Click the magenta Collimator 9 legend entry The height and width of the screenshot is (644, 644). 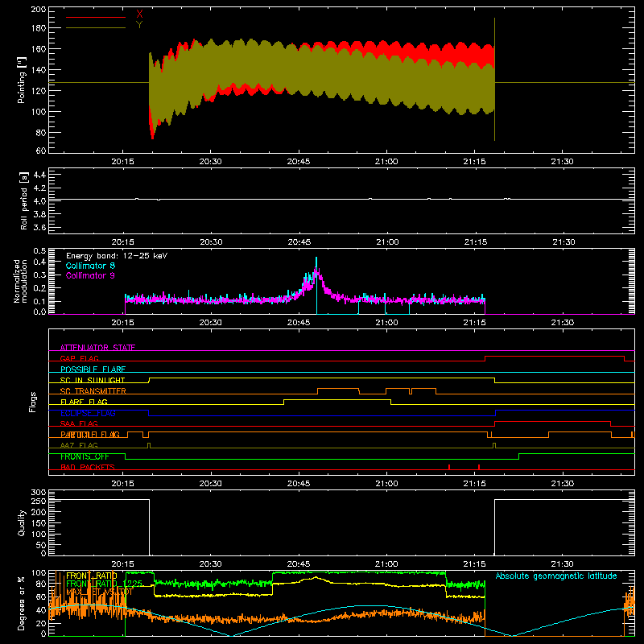90,275
